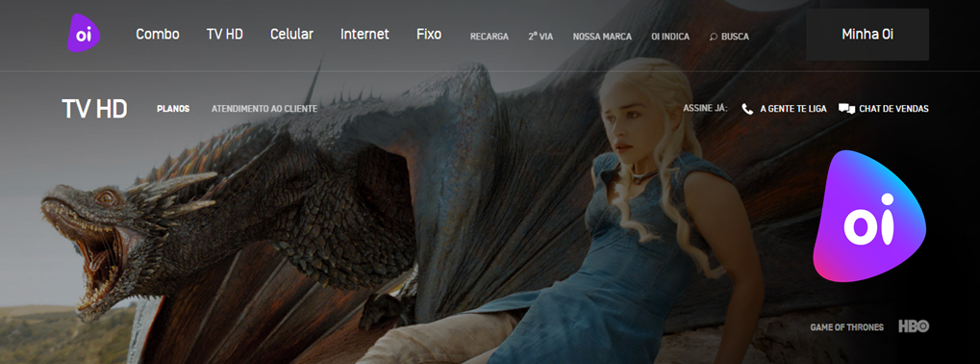Open the TV HD navigation item

coord(225,35)
